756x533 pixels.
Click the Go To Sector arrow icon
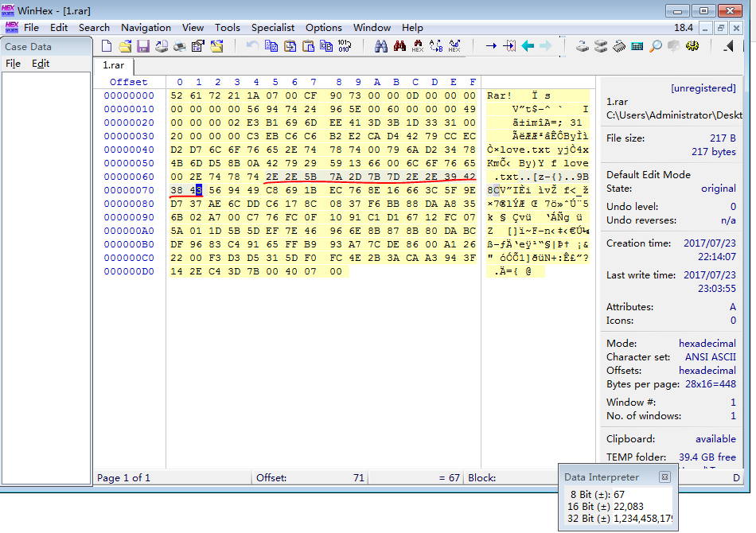(x=509, y=46)
